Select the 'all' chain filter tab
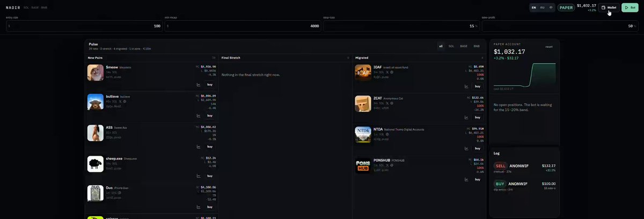644x219 pixels. 441,46
